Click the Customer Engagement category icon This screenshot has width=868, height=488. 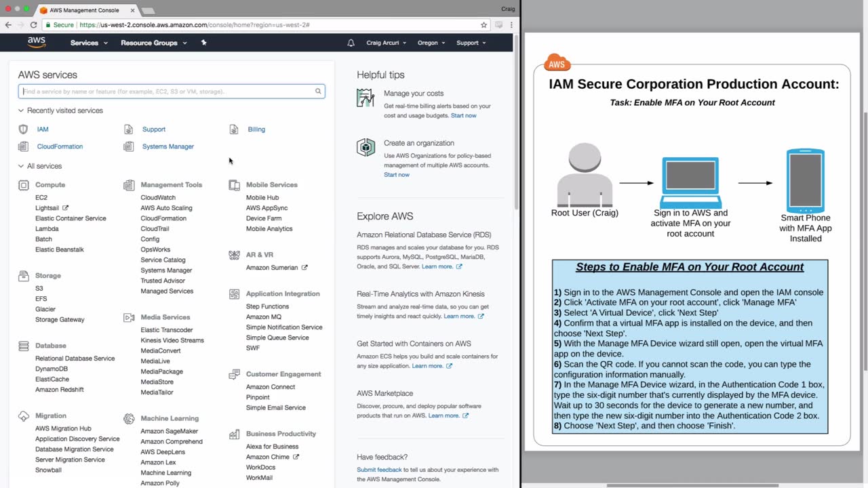click(x=234, y=374)
